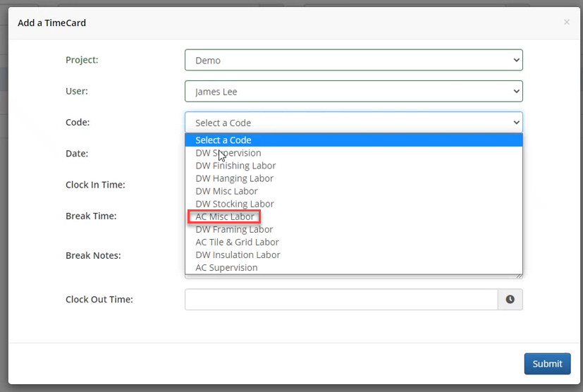Close the Add a TimeCard dialog
This screenshot has width=583, height=392.
tap(566, 23)
